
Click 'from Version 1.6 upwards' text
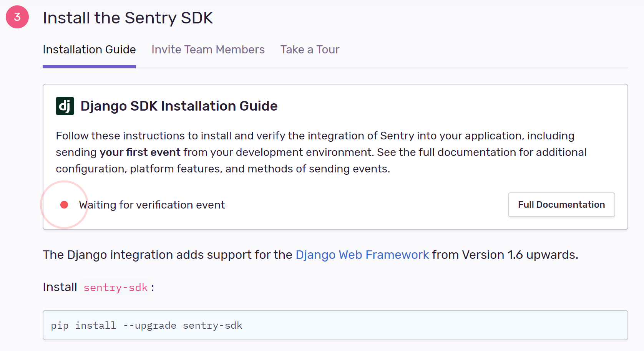click(505, 255)
